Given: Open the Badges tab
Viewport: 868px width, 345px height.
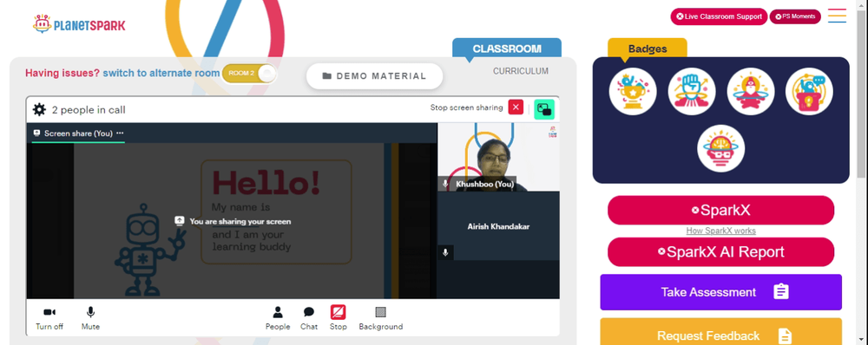Looking at the screenshot, I should point(648,49).
